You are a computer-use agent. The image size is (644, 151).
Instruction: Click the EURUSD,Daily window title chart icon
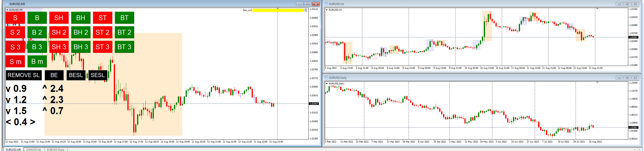pyautogui.click(x=326, y=78)
